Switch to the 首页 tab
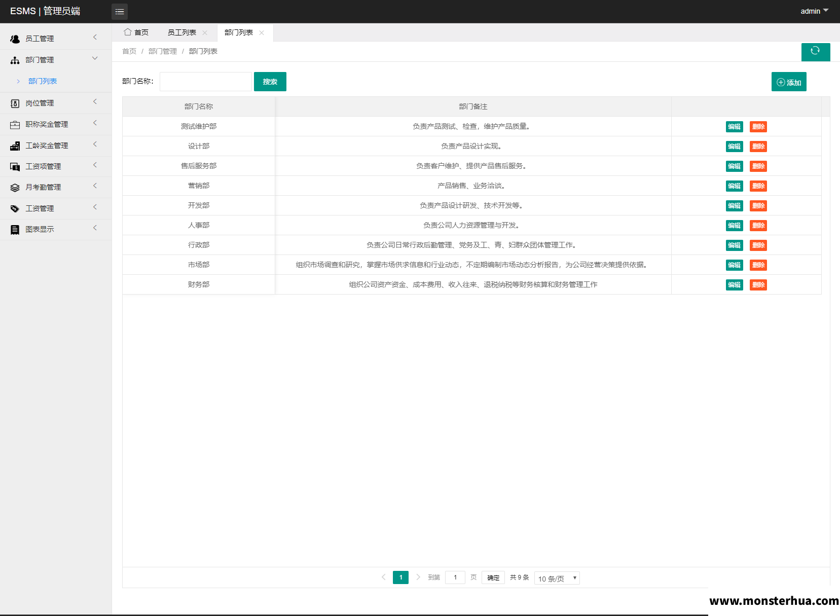This screenshot has width=840, height=616. tap(136, 32)
